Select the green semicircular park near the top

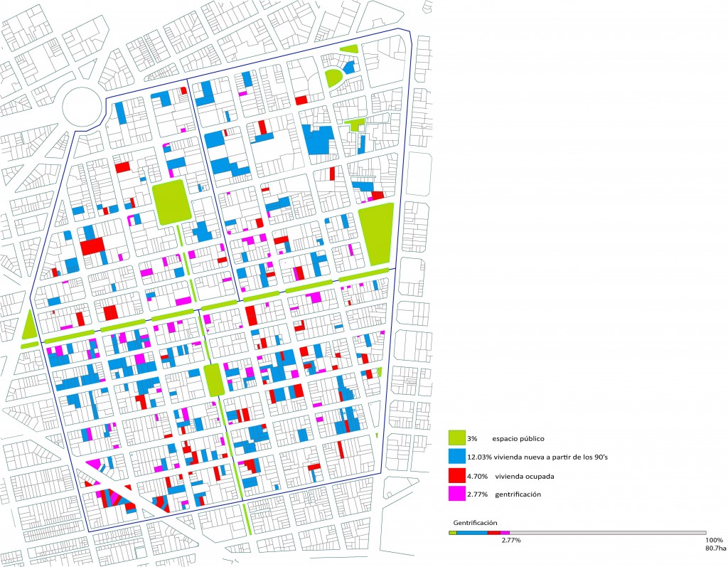[x=334, y=77]
